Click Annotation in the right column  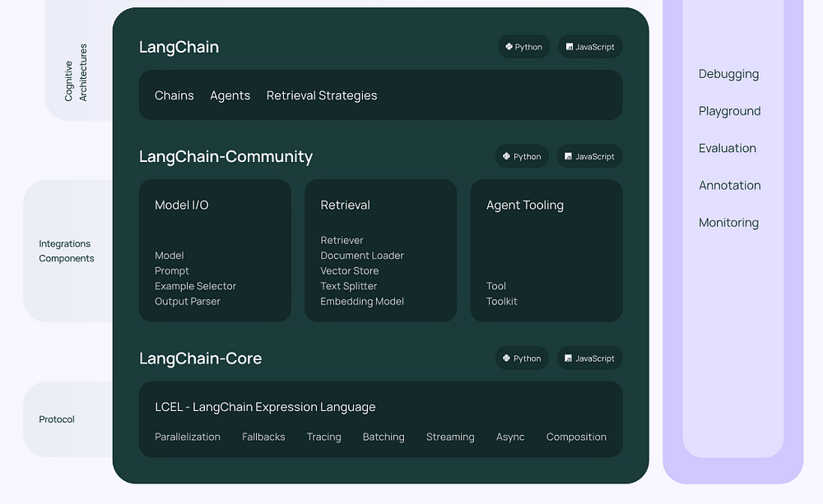(x=729, y=185)
